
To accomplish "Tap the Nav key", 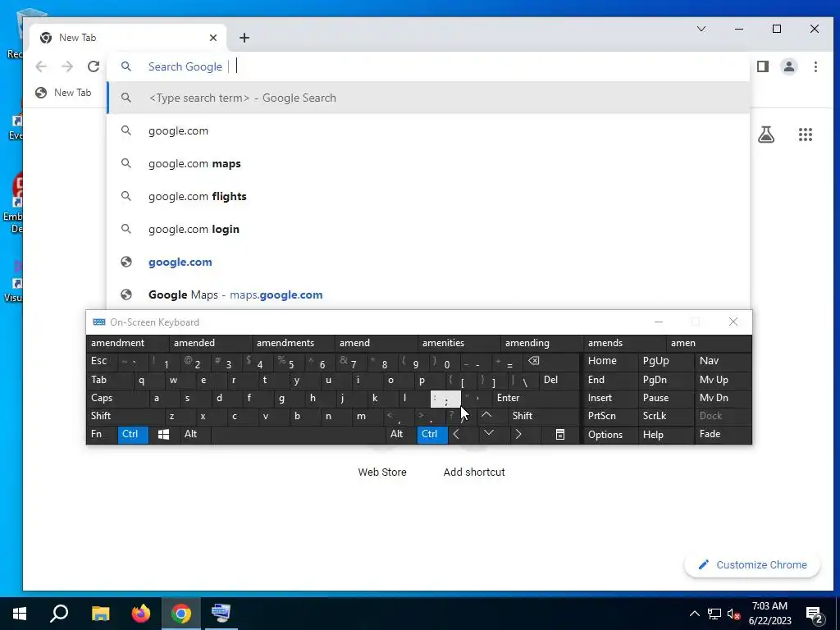I will point(724,361).
